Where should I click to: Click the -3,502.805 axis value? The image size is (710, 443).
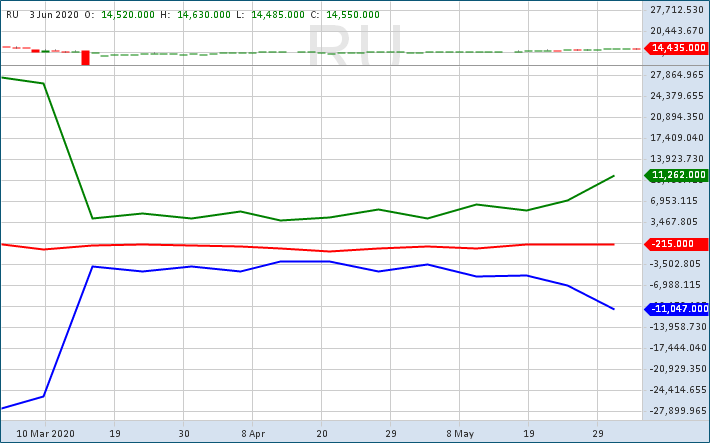coord(675,264)
